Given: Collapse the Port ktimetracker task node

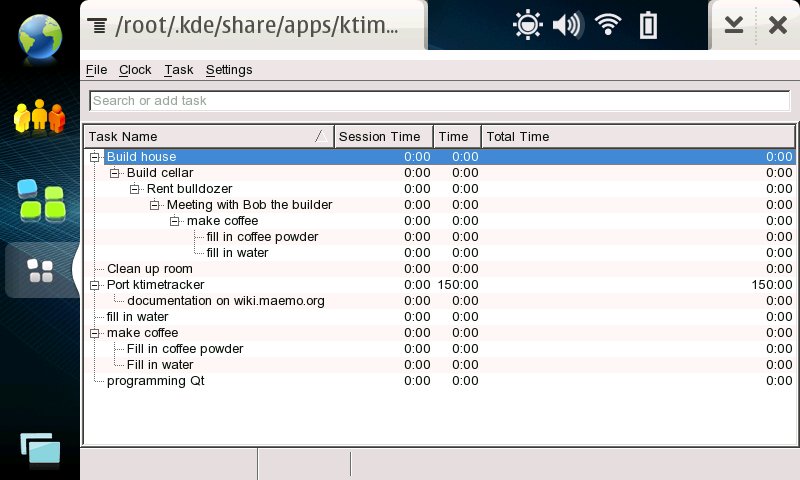Looking at the screenshot, I should point(95,285).
